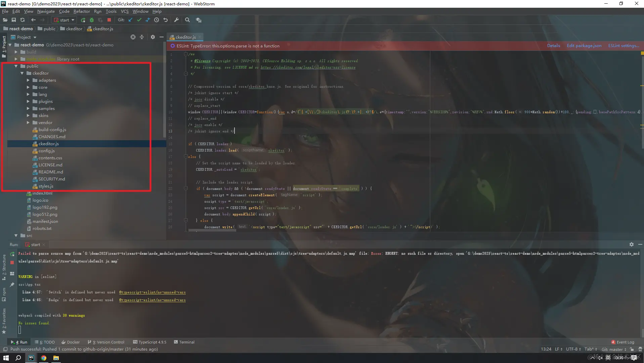Image resolution: width=644 pixels, height=363 pixels.
Task: Change file encoding UTF-8 in status bar
Action: [x=573, y=349]
